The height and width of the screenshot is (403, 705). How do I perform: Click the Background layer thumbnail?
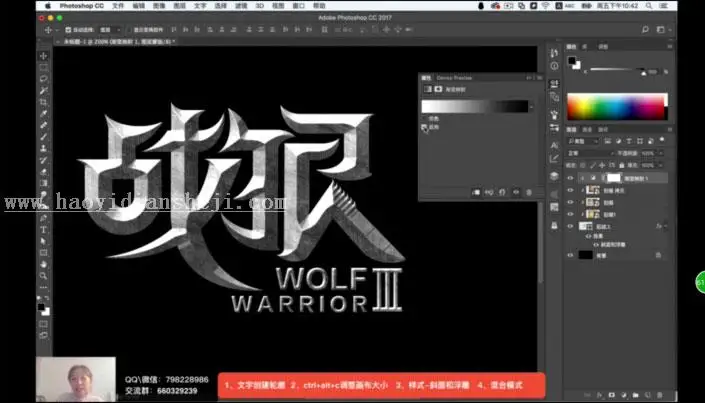[585, 255]
